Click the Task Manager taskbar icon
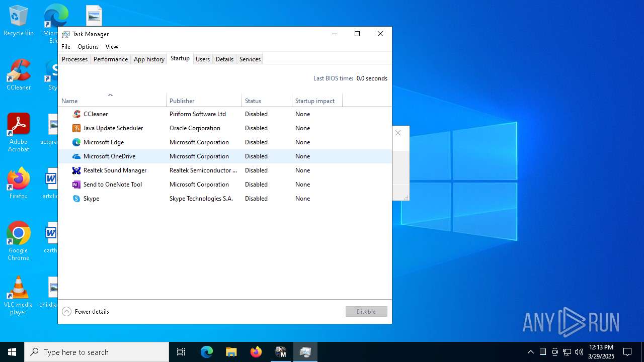The height and width of the screenshot is (362, 644). point(305,352)
